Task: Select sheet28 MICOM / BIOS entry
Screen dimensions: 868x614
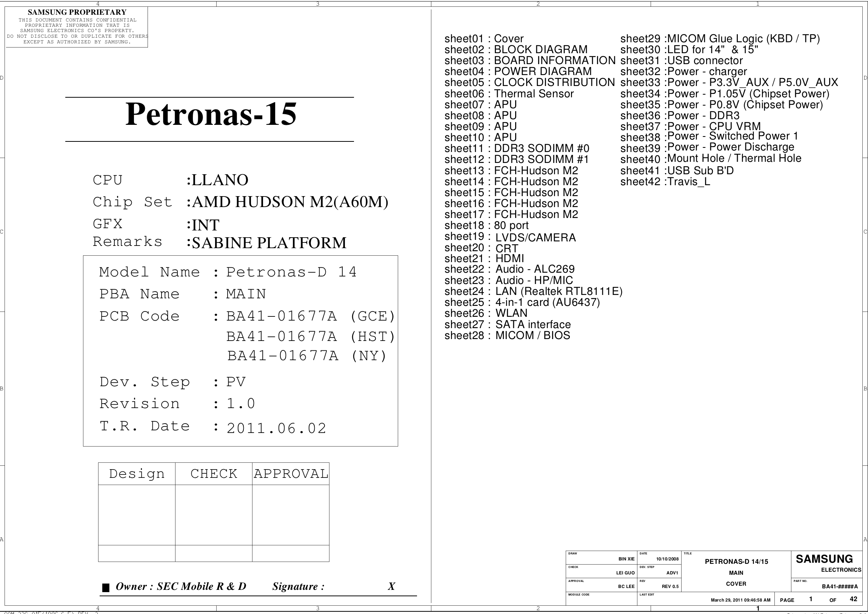Action: (507, 335)
